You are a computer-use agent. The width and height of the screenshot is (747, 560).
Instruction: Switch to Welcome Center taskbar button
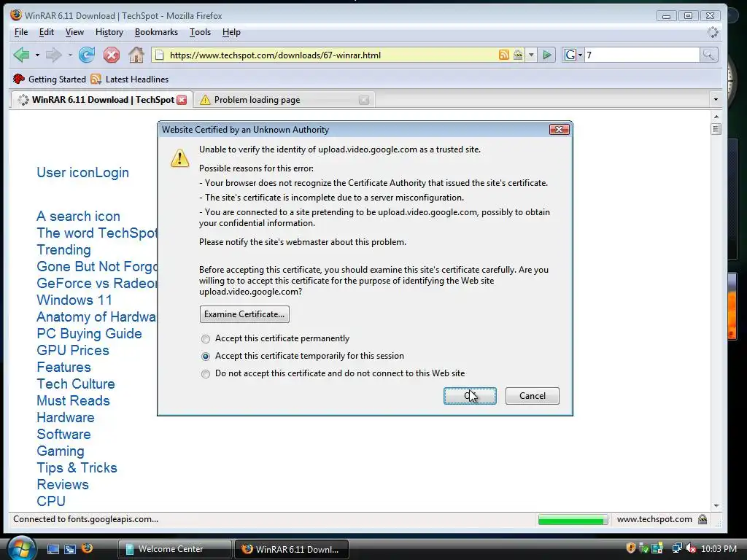click(174, 549)
